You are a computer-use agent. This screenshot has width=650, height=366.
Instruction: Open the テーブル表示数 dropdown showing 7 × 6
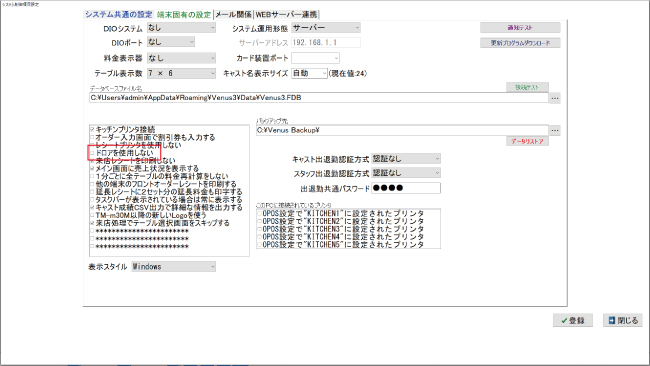(181, 73)
